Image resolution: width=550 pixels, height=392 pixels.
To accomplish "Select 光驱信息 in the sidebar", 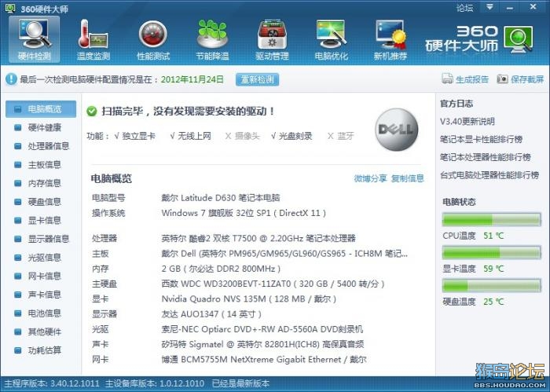I will click(45, 258).
